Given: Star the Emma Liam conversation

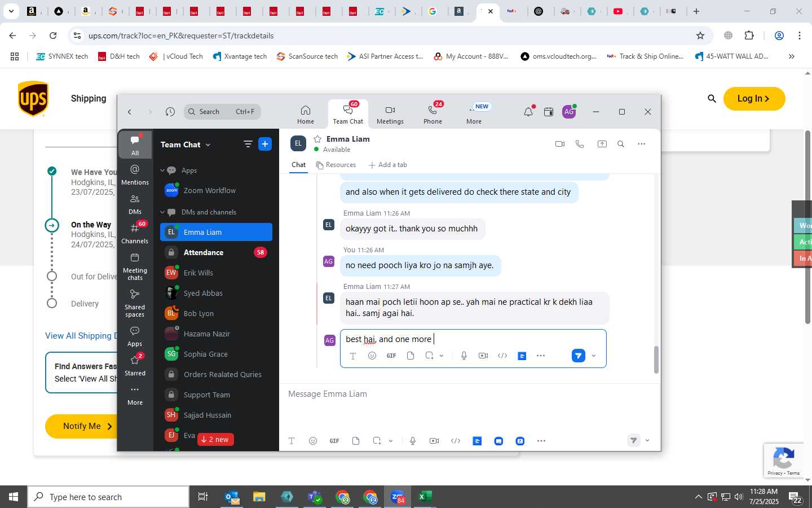Looking at the screenshot, I should pos(317,139).
